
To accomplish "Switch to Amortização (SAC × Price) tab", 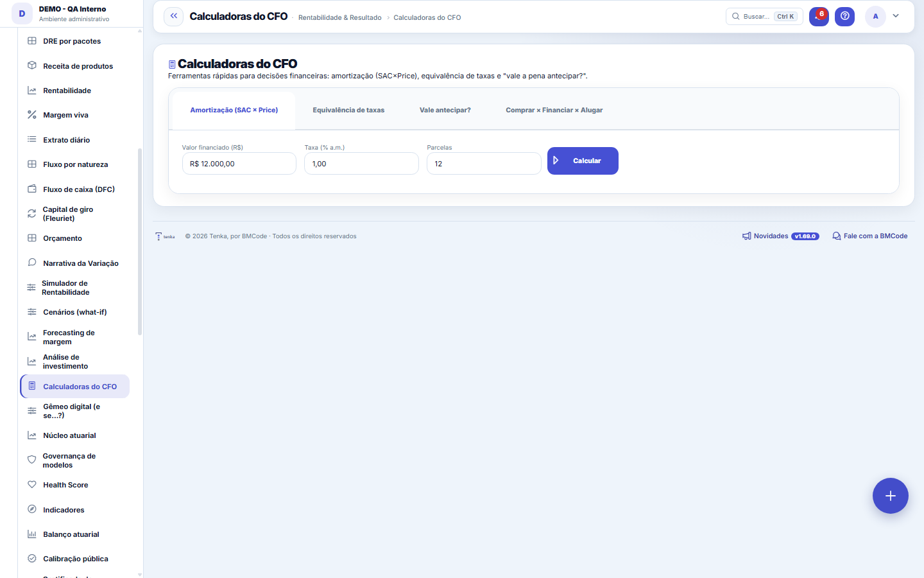I will pos(234,110).
